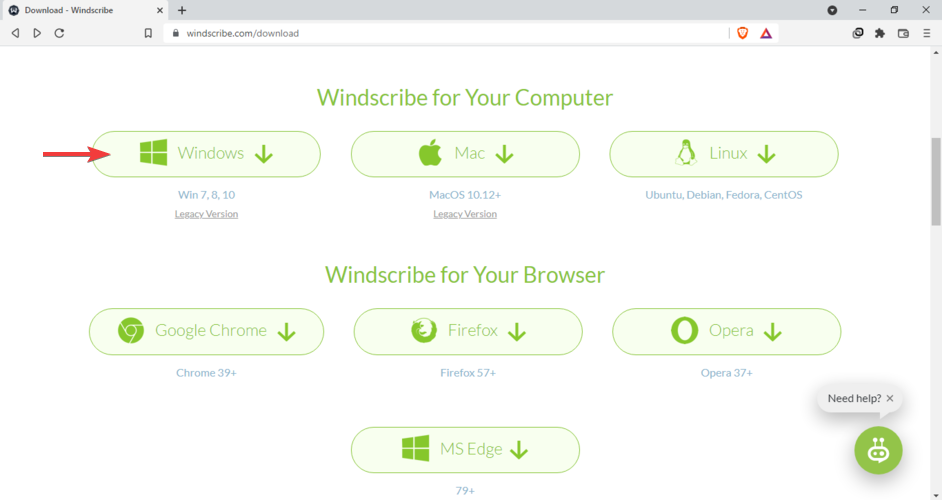Get the Firefox extension
Screen dimensions: 942x500
point(468,332)
